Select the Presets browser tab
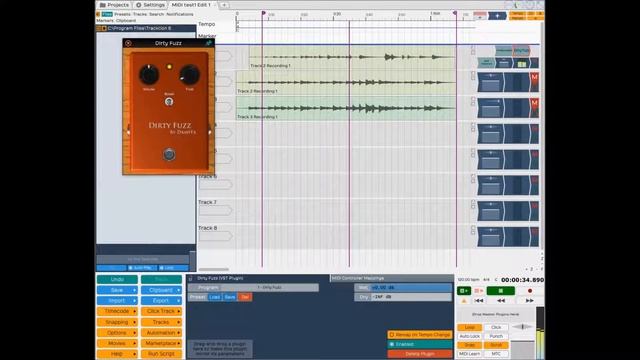 click(x=122, y=14)
